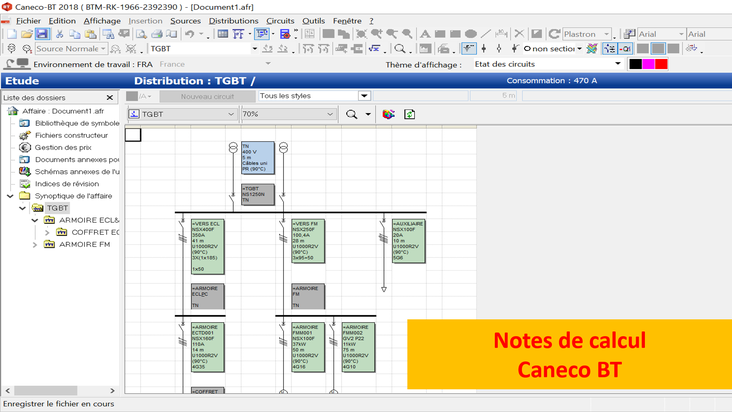Collapse the Synoptique de l'affaire node
Screen dimensions: 732x412
point(10,196)
